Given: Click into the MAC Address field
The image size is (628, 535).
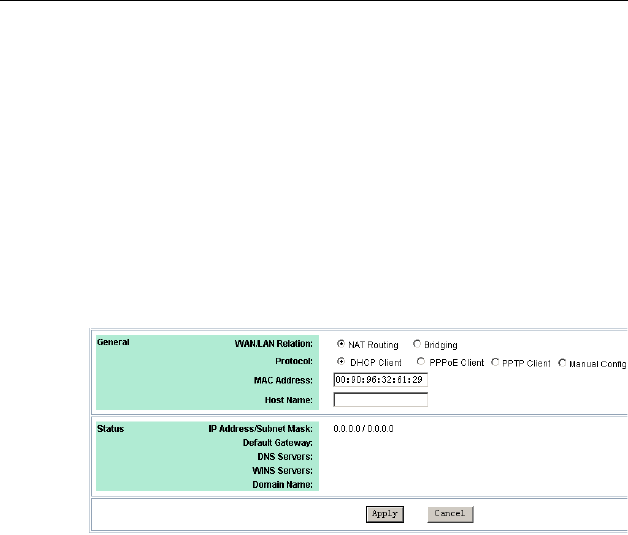Looking at the screenshot, I should 380,380.
